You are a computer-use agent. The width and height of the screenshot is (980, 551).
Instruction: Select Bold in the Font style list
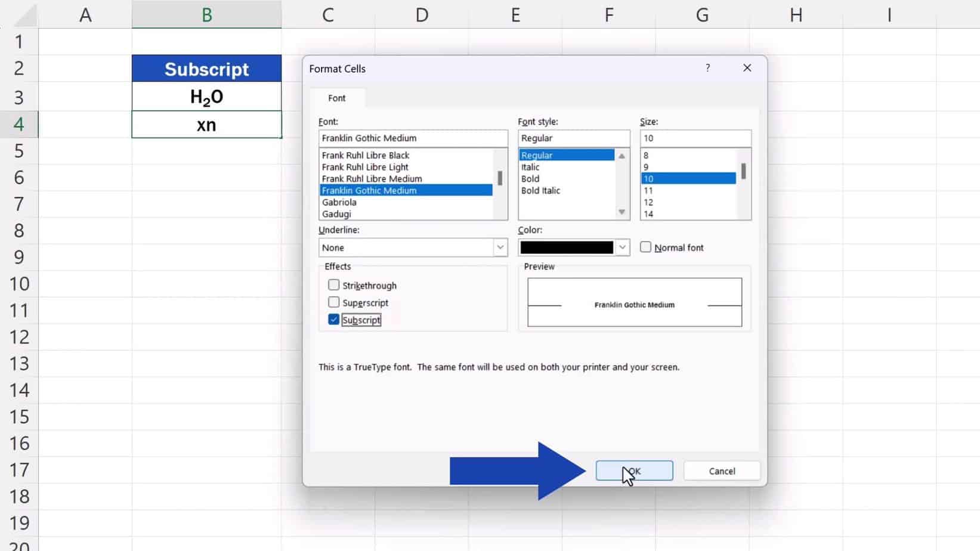click(x=530, y=178)
